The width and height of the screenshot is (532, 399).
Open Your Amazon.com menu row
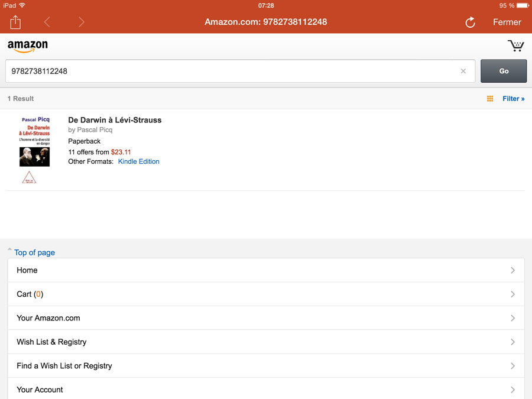coord(266,318)
